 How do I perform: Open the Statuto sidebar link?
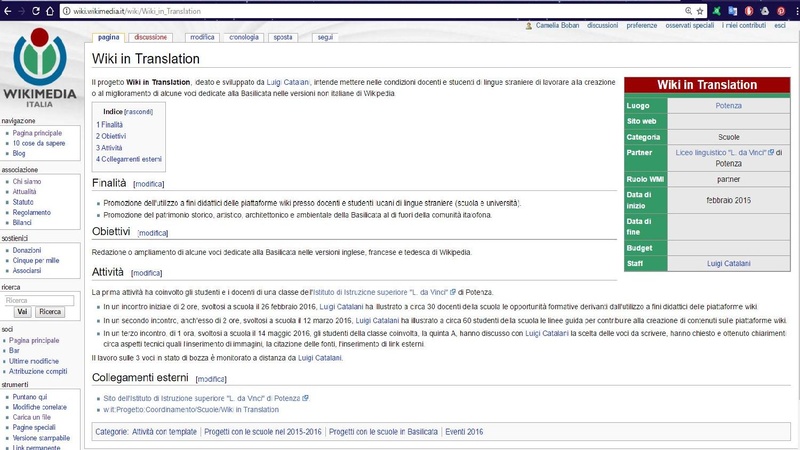pos(23,202)
